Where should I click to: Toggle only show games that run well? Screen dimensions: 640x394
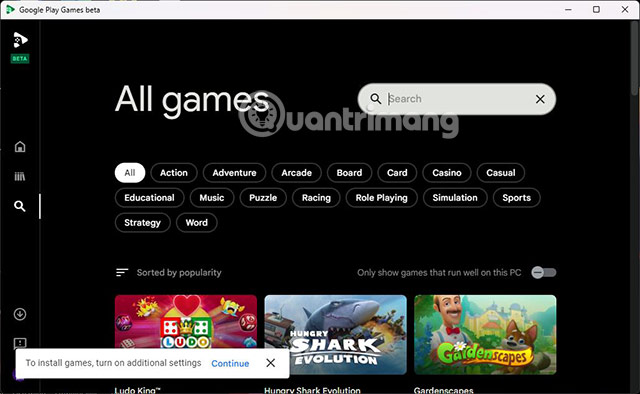544,272
